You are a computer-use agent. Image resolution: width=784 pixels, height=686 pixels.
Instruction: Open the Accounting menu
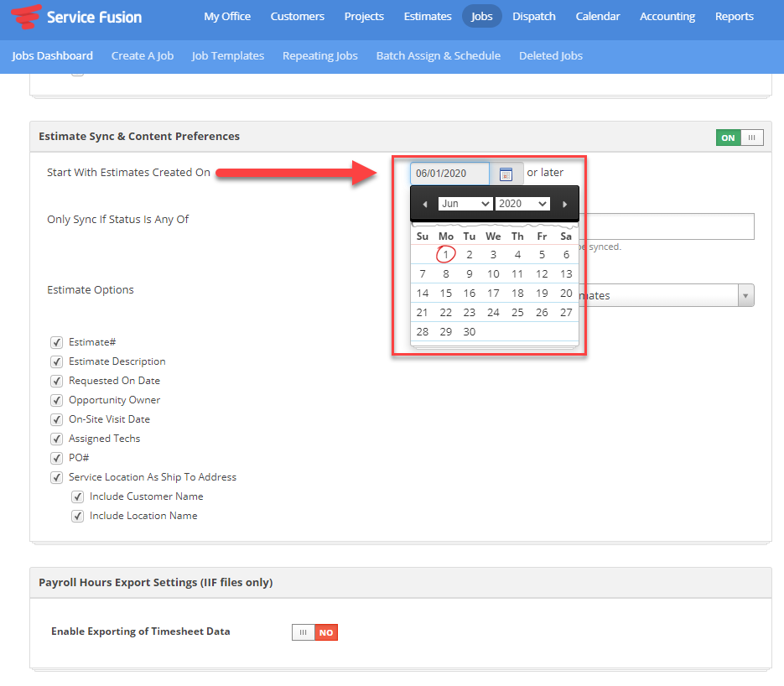coord(667,16)
